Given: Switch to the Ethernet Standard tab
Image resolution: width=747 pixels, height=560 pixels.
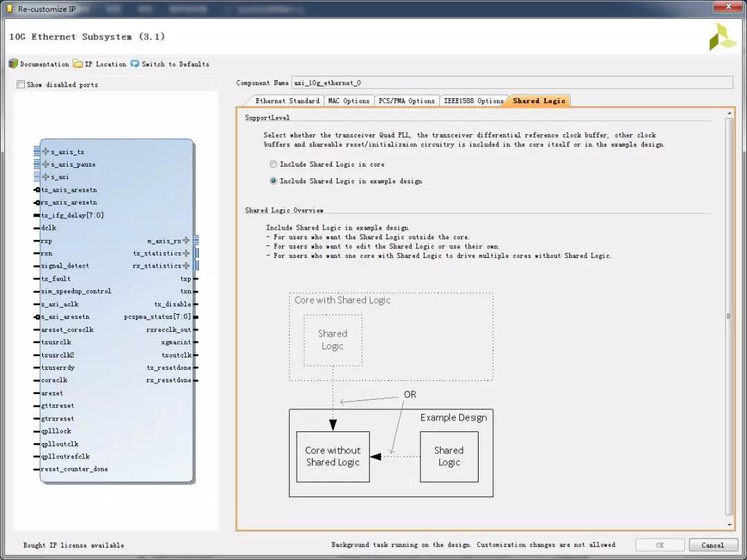Looking at the screenshot, I should [287, 101].
